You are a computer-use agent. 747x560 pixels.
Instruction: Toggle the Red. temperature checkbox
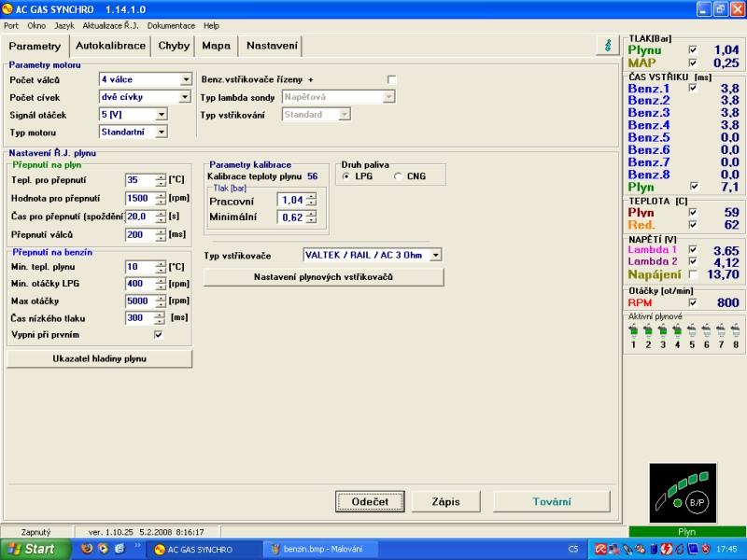[693, 225]
